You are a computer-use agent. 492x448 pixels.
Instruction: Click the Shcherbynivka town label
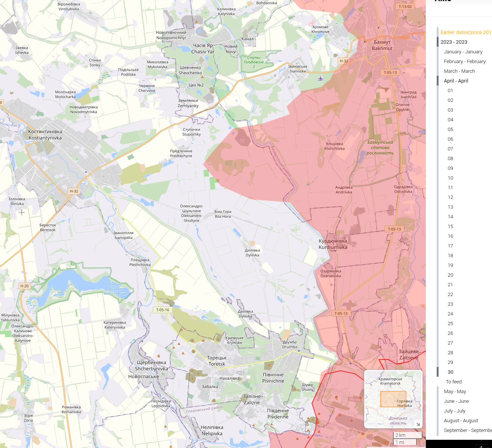click(151, 365)
